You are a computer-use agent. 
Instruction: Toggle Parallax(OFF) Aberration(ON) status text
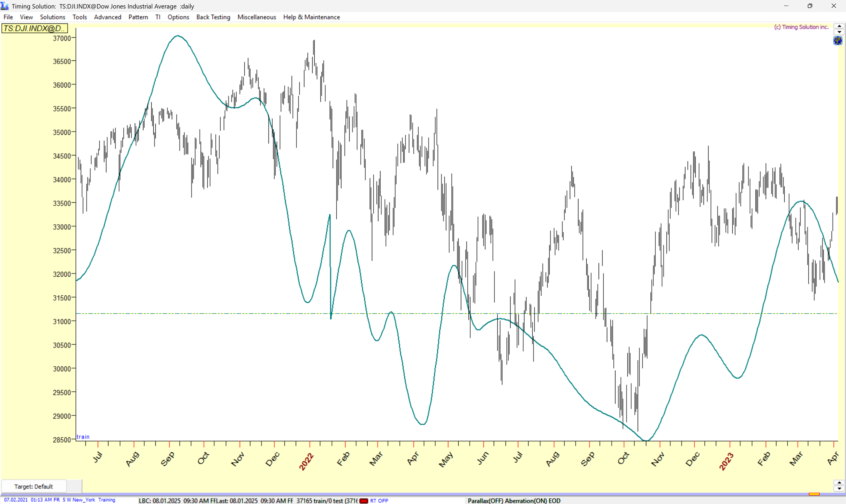(x=513, y=500)
